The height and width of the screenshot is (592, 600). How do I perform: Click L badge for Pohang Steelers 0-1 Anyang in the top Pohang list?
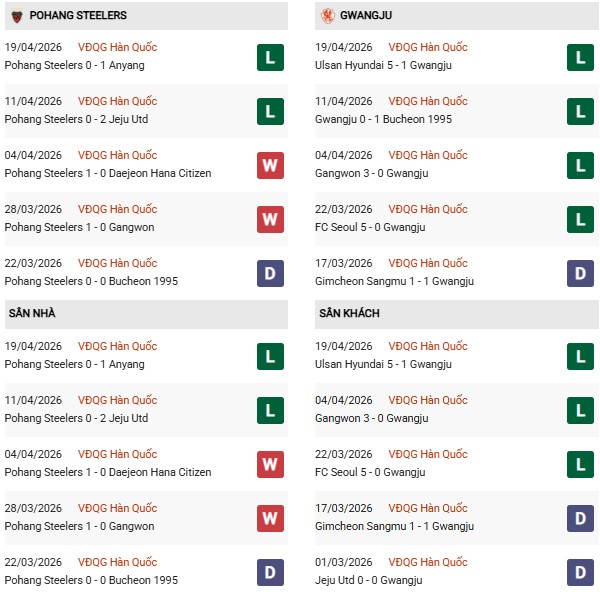(270, 57)
